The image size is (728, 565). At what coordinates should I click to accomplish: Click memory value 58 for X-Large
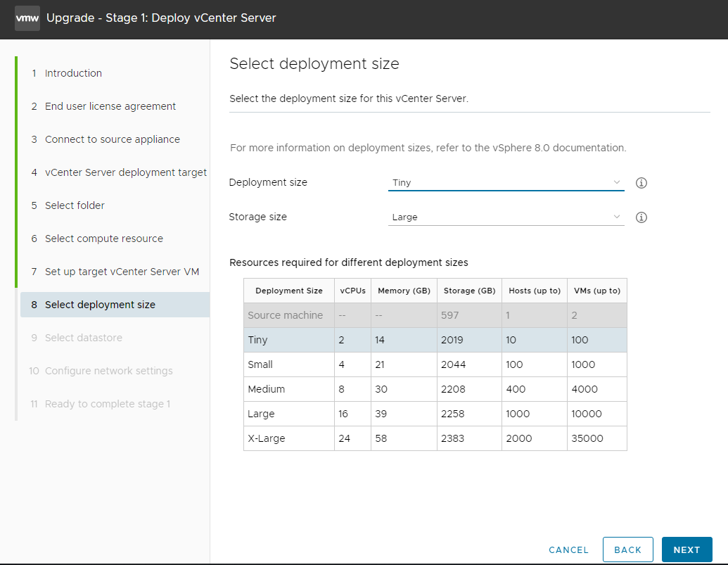[381, 438]
